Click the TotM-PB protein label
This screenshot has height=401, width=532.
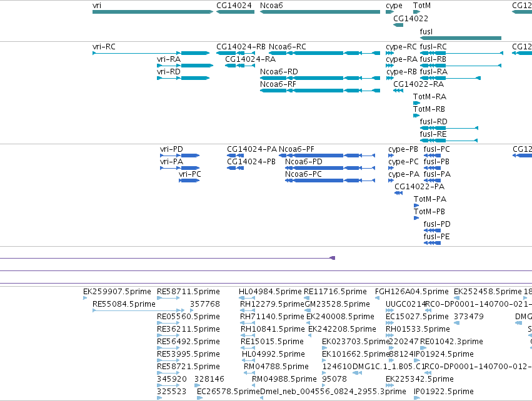(429, 212)
